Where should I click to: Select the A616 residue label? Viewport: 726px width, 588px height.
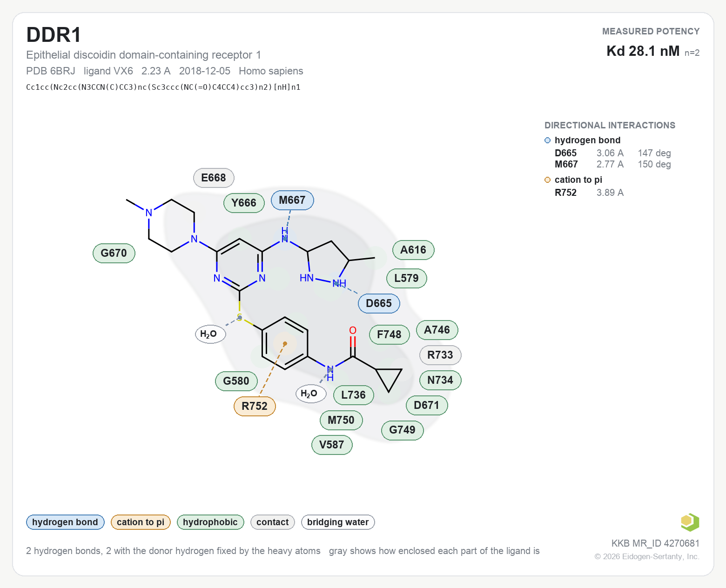pos(413,250)
